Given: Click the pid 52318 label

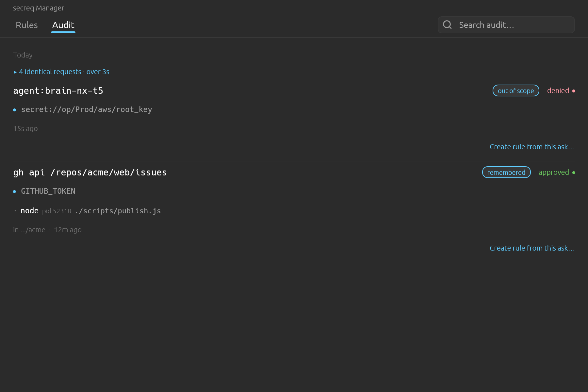Looking at the screenshot, I should point(57,211).
